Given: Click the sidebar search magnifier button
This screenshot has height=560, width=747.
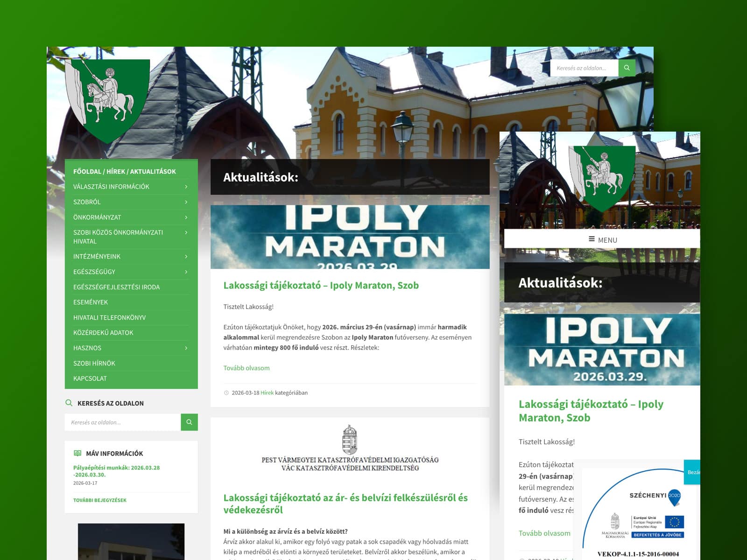Looking at the screenshot, I should 189,422.
